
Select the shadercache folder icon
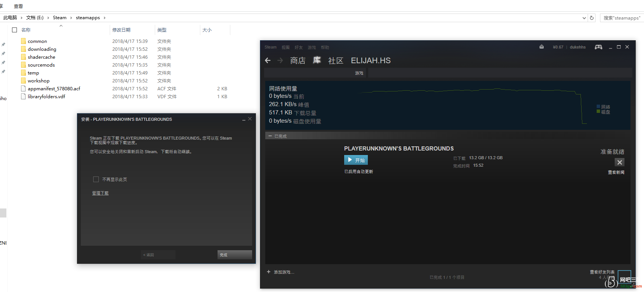coord(23,57)
